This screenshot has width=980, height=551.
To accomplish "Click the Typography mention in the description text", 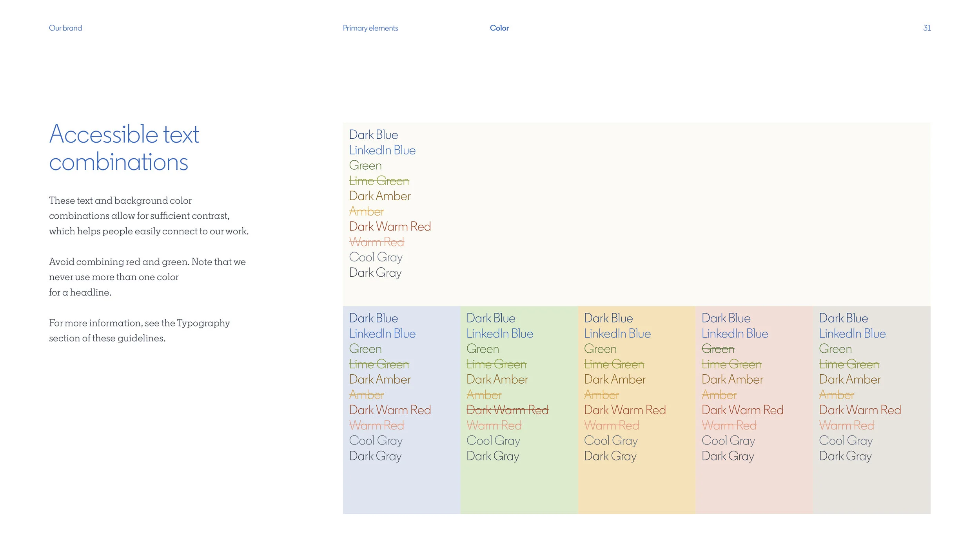I will pos(203,323).
